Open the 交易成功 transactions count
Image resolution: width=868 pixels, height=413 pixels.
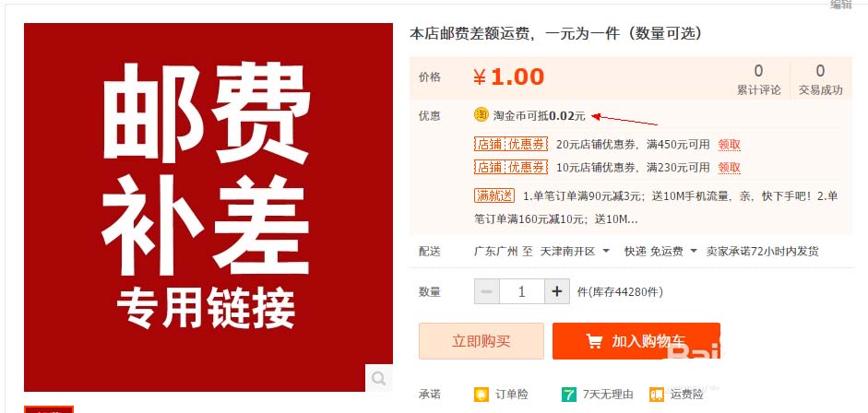coord(820,79)
